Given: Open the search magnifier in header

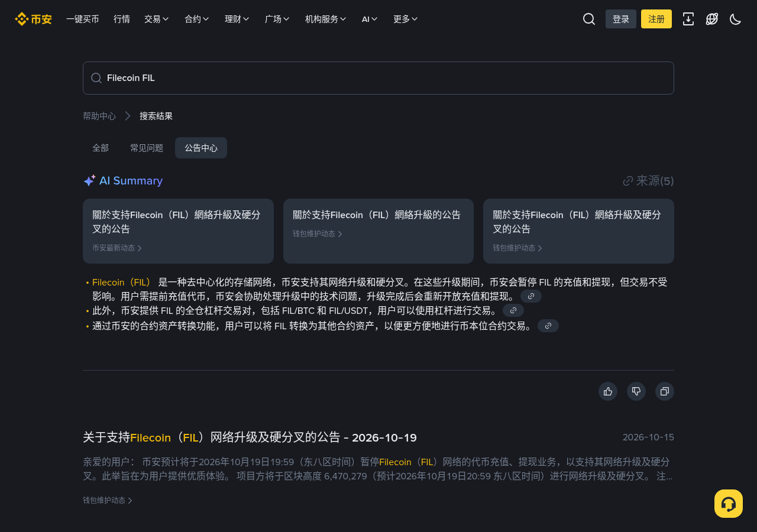Looking at the screenshot, I should (x=589, y=19).
